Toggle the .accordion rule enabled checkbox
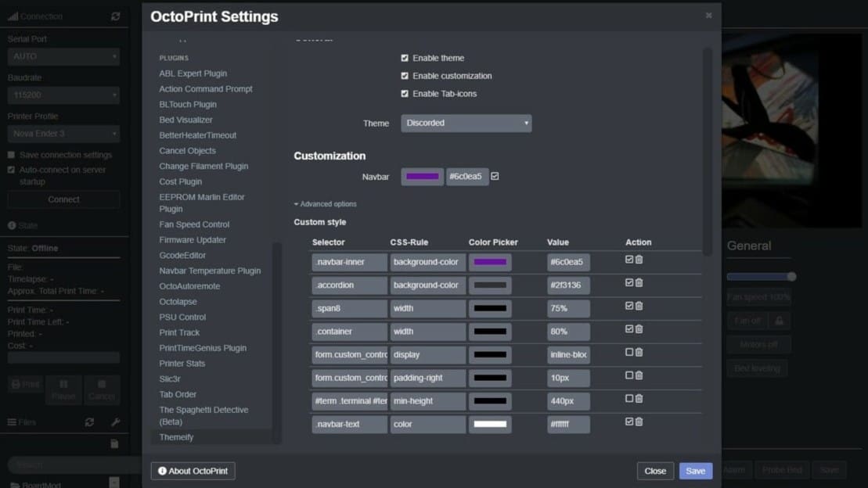Viewport: 868px width, 488px height. pos(628,283)
